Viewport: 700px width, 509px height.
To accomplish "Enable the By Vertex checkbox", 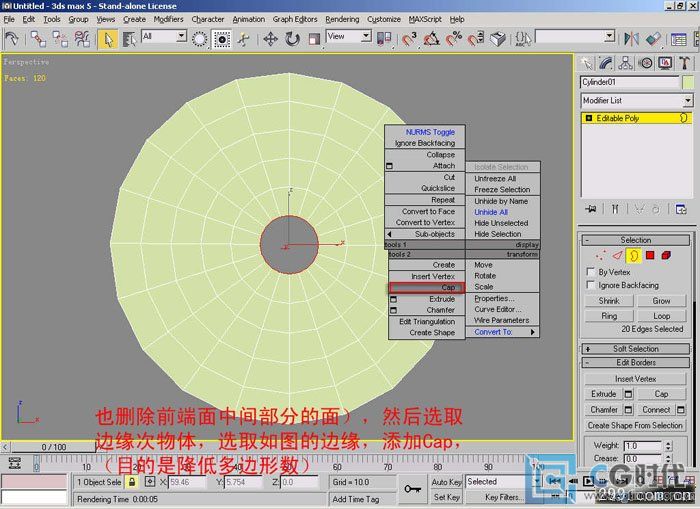I will 591,272.
